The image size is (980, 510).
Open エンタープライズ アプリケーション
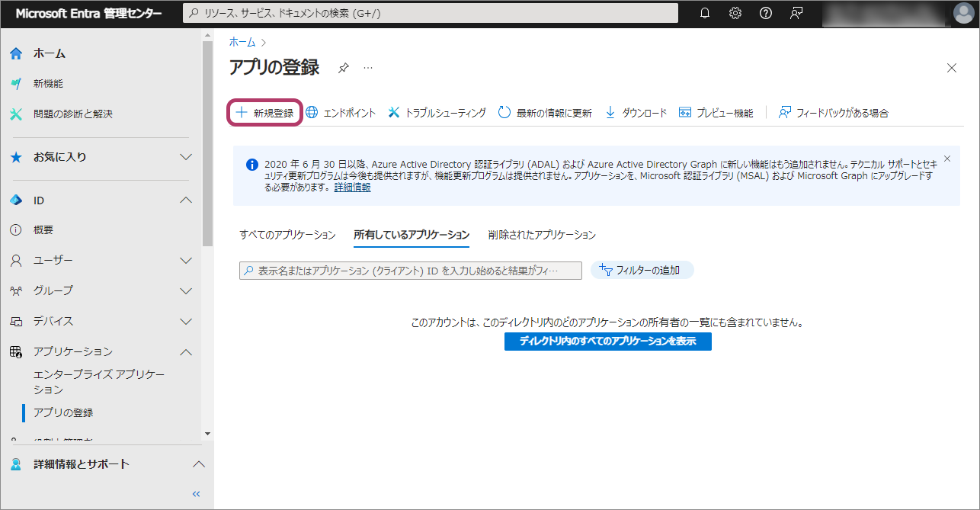point(99,382)
